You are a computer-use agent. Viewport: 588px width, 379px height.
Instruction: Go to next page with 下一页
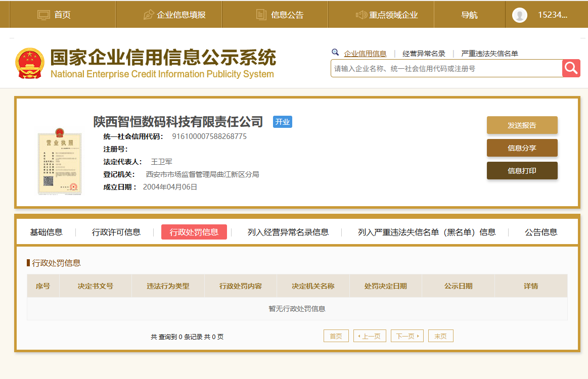pyautogui.click(x=406, y=336)
